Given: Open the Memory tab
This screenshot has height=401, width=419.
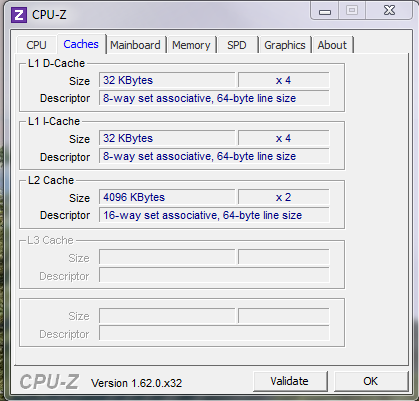Looking at the screenshot, I should [191, 45].
